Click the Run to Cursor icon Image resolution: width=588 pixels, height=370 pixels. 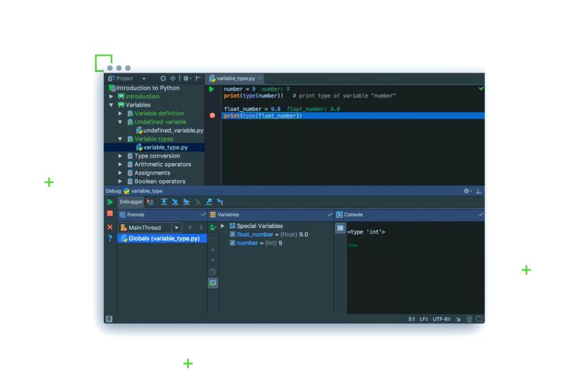(x=219, y=202)
